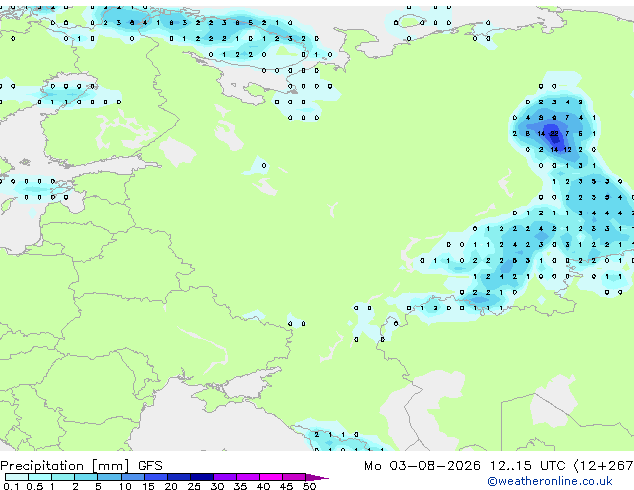Click the 30–35 mm purple legend swatch
Viewport: 634px width, 490px height.
[225, 477]
